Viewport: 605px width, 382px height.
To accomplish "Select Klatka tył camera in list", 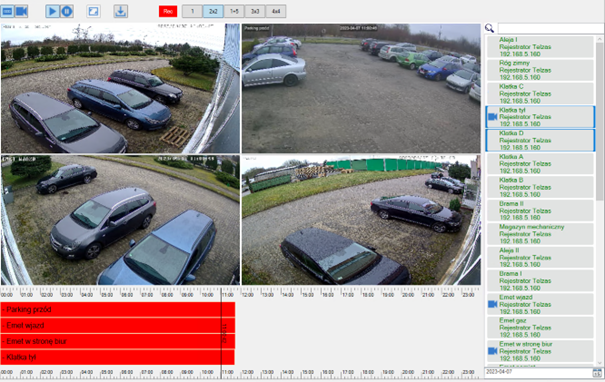I will (540, 117).
